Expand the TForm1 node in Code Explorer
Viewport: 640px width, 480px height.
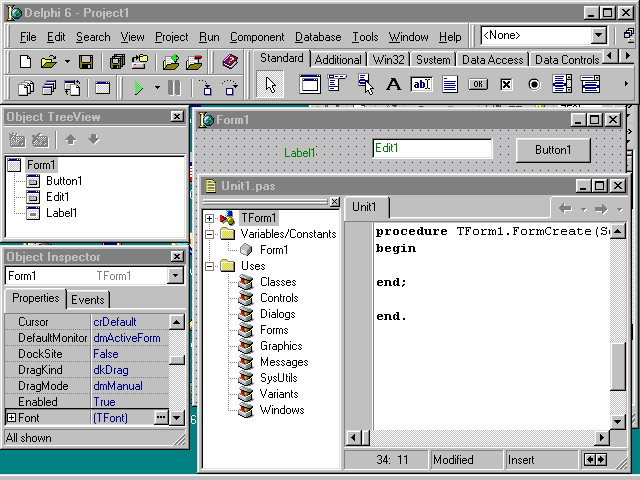pyautogui.click(x=209, y=218)
